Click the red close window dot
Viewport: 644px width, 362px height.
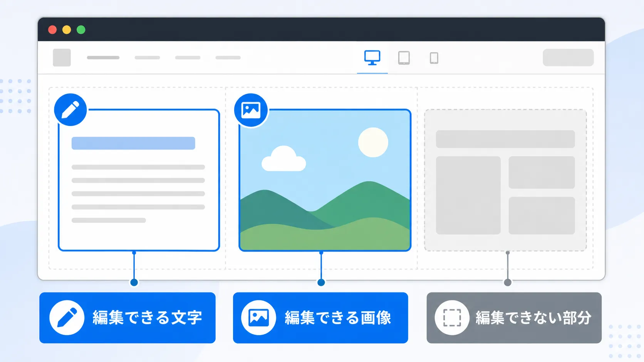52,30
